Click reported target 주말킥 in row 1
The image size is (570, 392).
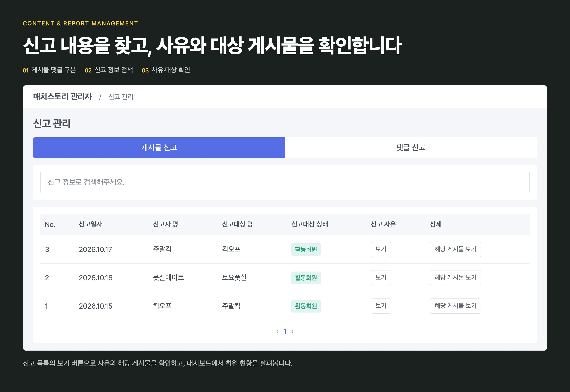pyautogui.click(x=231, y=306)
